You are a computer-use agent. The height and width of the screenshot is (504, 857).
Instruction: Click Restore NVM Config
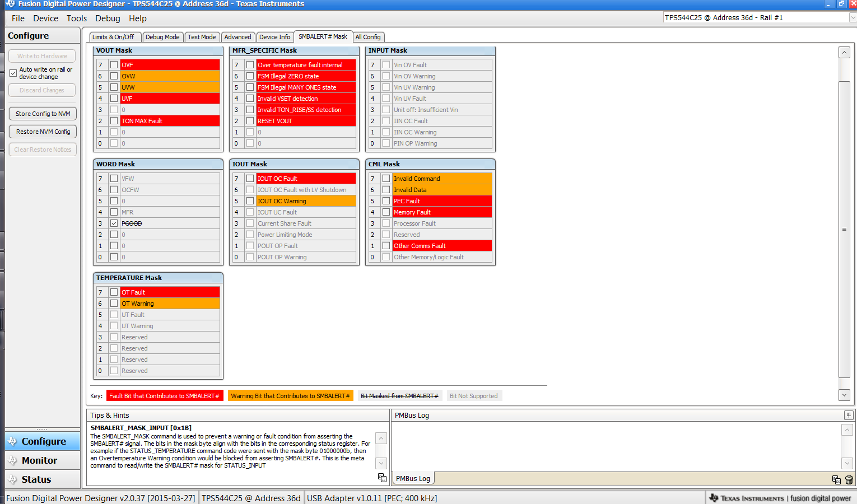point(42,132)
